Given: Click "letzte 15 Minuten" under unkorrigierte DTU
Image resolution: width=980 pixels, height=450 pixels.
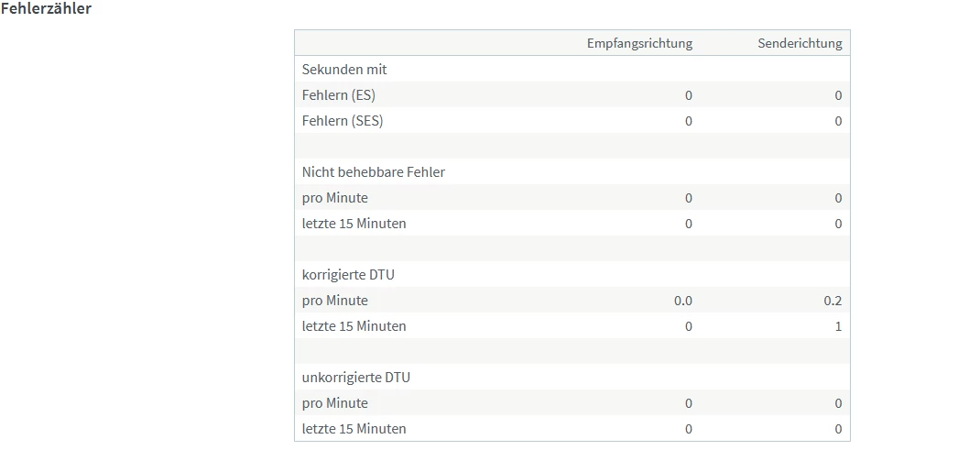Looking at the screenshot, I should click(354, 428).
